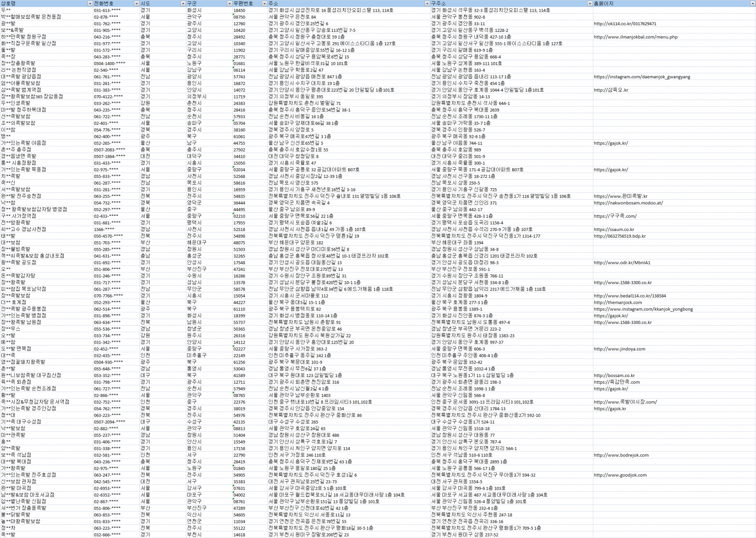Screen dimensions: 756x538
Task: Open the www.jindoya.com link
Action: coord(619,349)
